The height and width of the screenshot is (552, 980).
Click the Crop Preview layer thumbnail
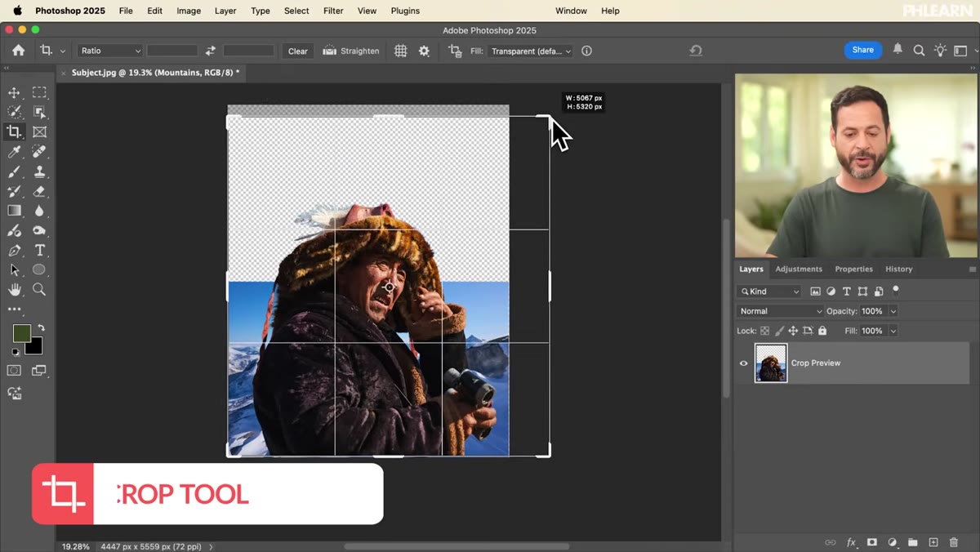click(x=771, y=363)
